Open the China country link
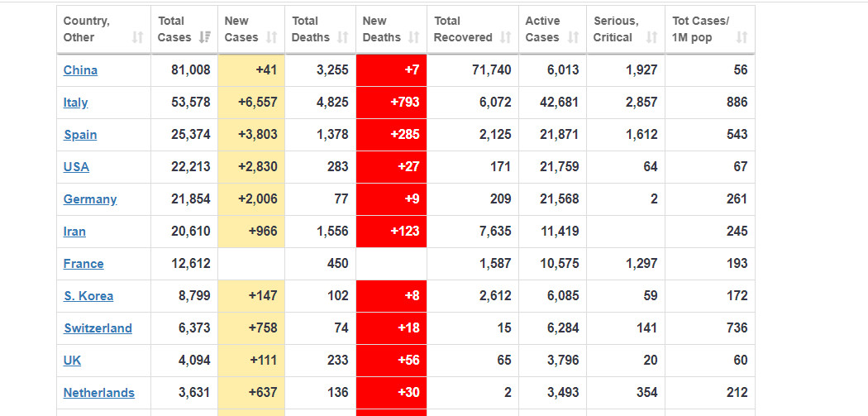 coord(80,70)
